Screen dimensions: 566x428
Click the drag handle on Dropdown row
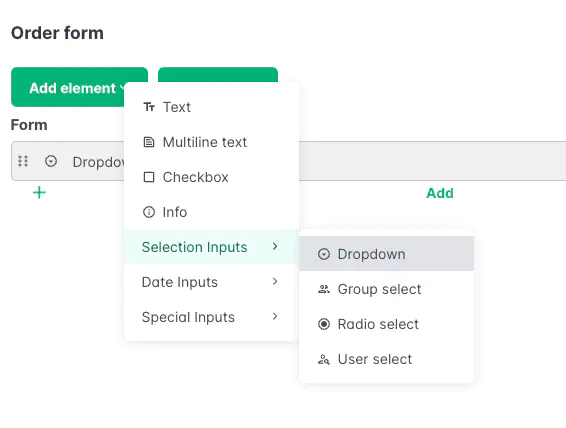[23, 161]
